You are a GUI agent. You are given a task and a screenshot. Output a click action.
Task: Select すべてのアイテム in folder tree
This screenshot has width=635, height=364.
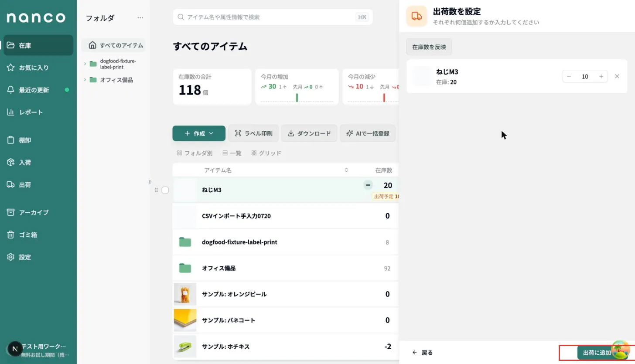click(113, 45)
